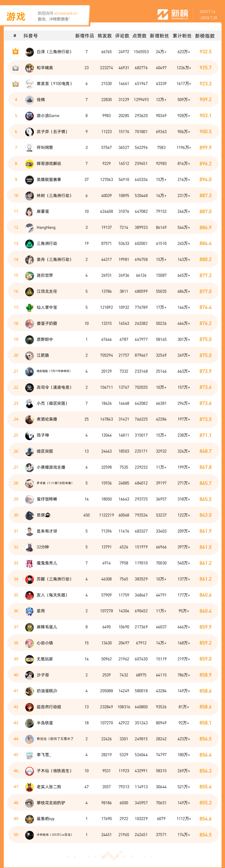Viewport: 225px width, 868px height.
Task: Open account name 和平精英
Action: point(45,68)
